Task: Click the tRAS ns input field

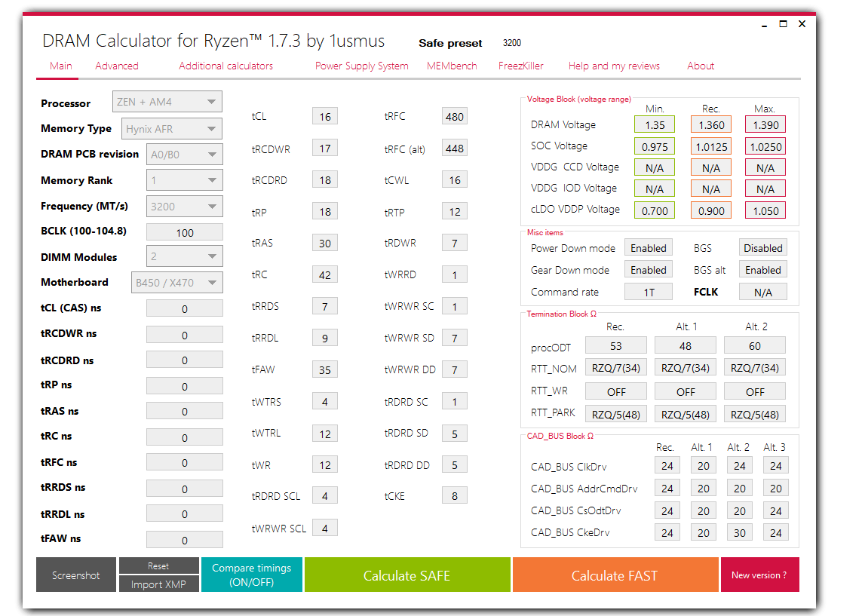Action: [184, 411]
